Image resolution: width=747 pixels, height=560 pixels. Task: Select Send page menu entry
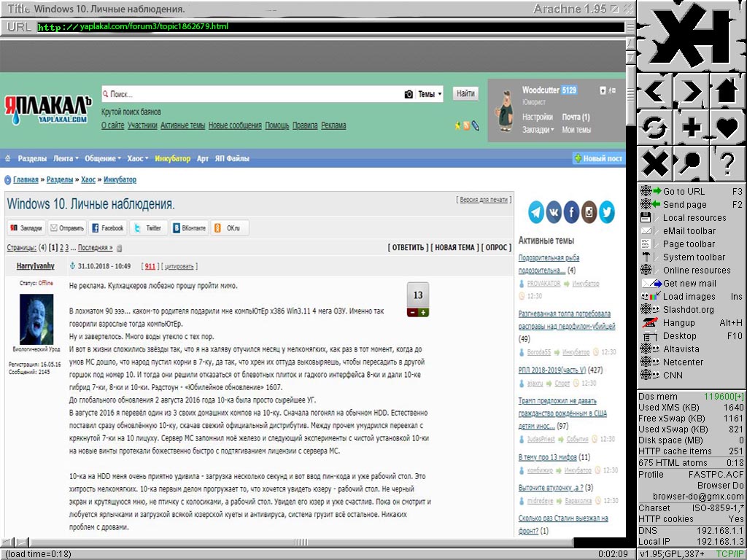[692, 204]
